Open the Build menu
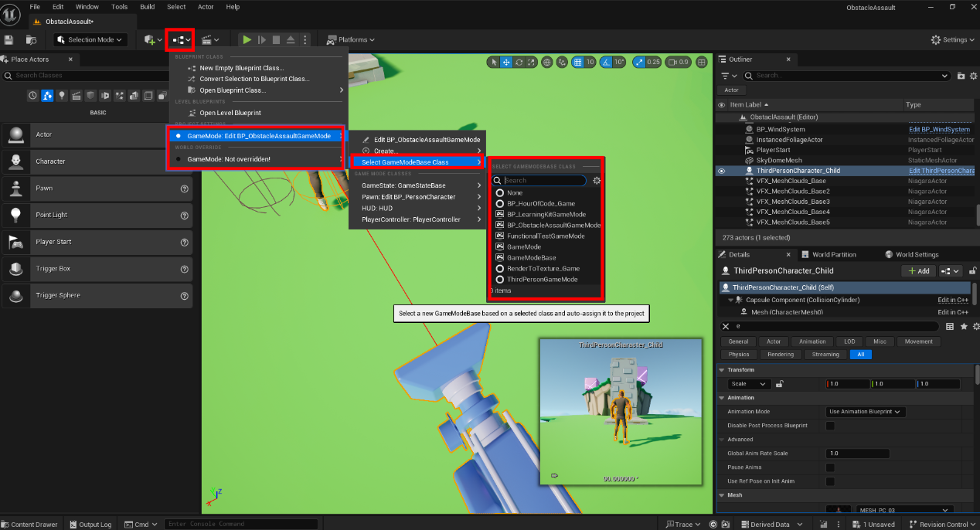 (147, 7)
